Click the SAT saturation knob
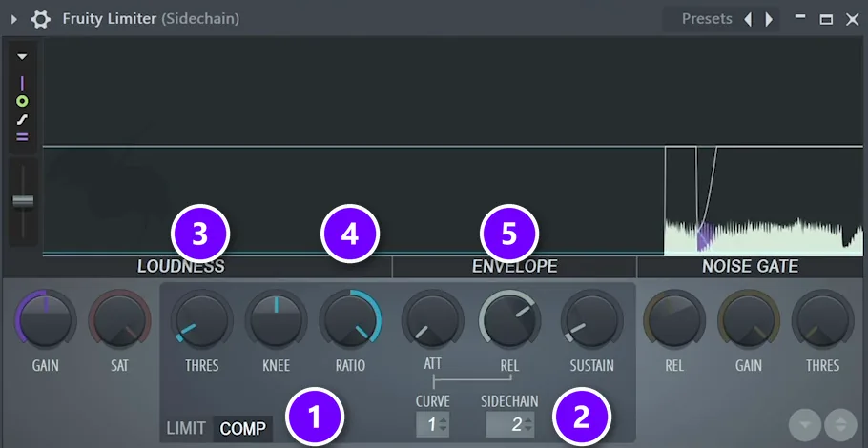The image size is (868, 448). pyautogui.click(x=119, y=319)
